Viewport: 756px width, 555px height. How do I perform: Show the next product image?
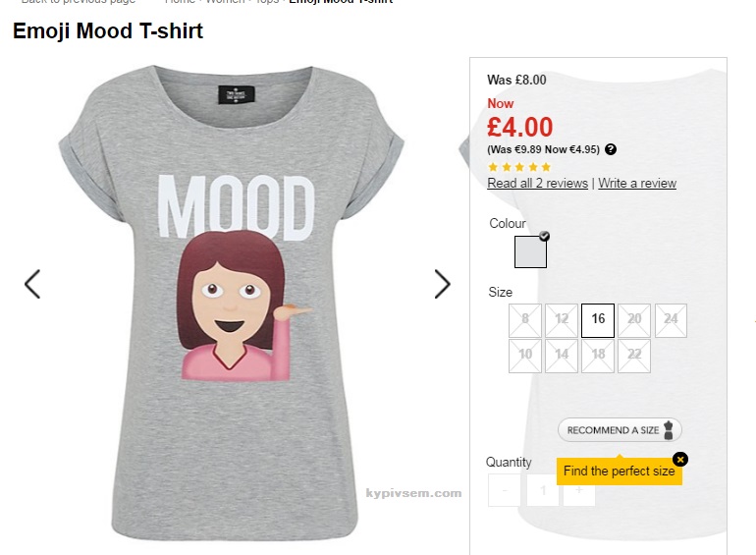442,284
